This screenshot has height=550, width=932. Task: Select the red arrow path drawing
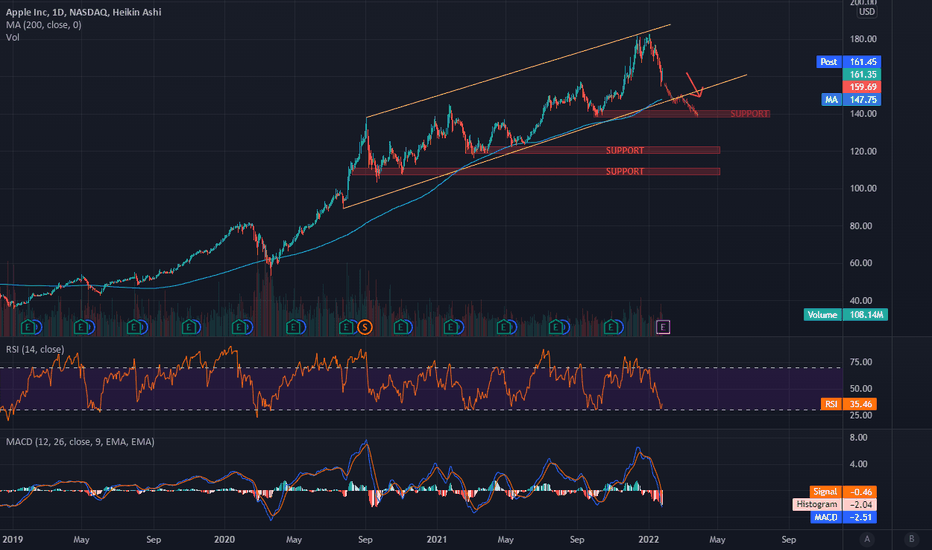(x=695, y=86)
